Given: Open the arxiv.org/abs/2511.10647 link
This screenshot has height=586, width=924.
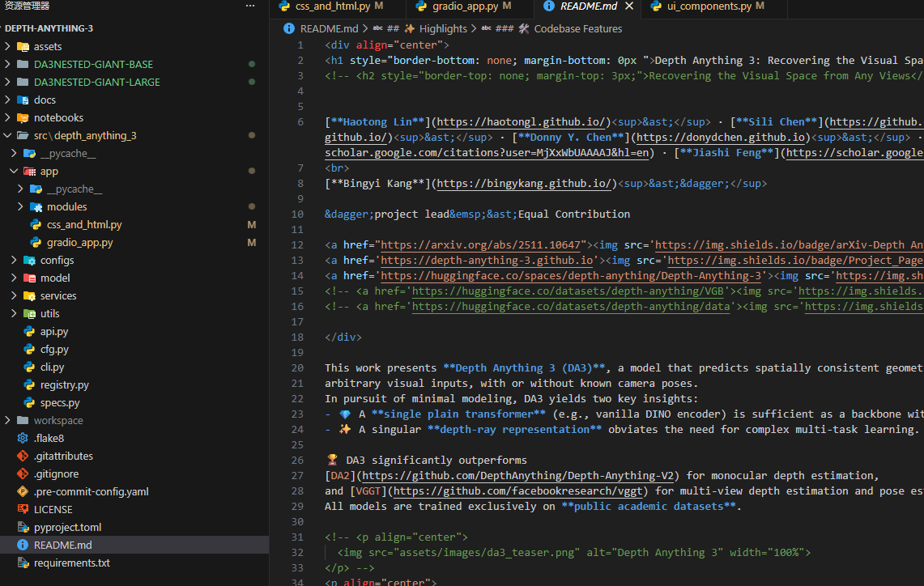Looking at the screenshot, I should pos(483,245).
